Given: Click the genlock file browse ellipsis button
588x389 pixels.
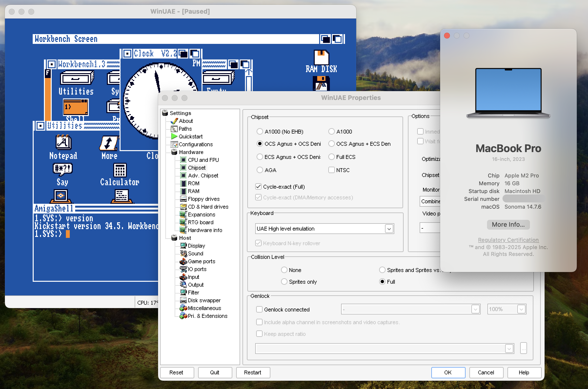Looking at the screenshot, I should click(x=523, y=348).
